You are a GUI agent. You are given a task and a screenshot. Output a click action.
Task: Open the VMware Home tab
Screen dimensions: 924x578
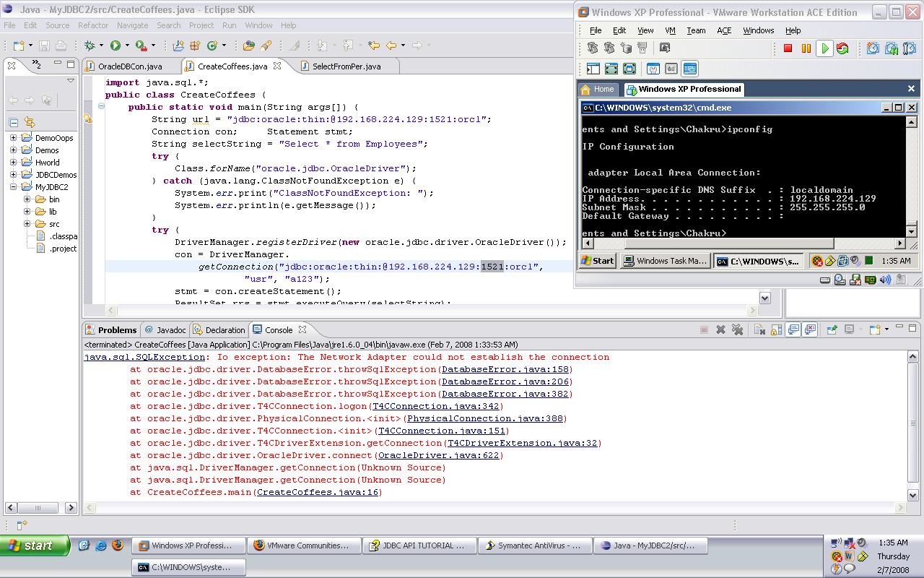(598, 89)
